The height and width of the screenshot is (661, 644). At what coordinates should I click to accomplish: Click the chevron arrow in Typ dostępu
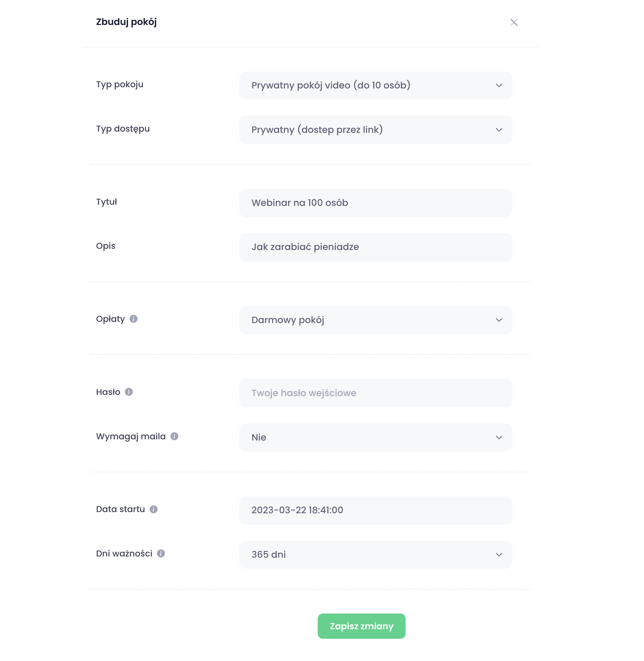pos(499,130)
